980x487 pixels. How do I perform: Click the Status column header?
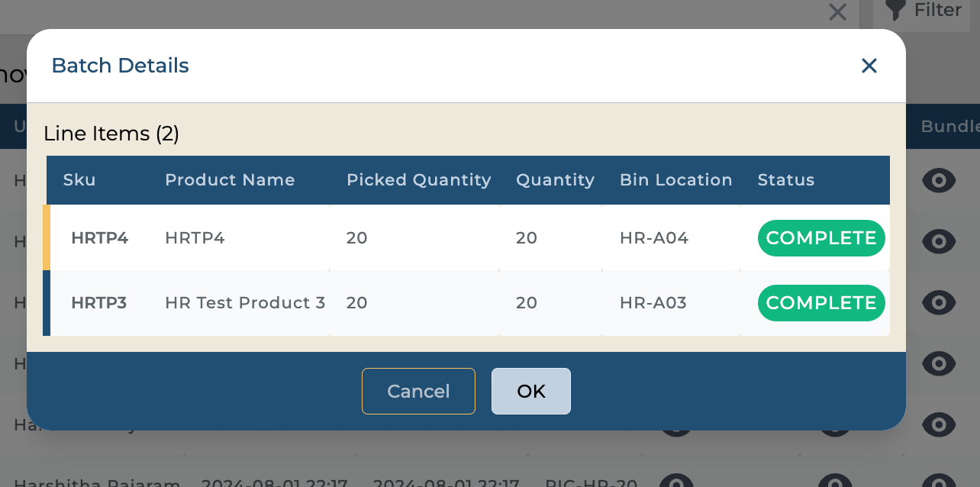pos(785,180)
